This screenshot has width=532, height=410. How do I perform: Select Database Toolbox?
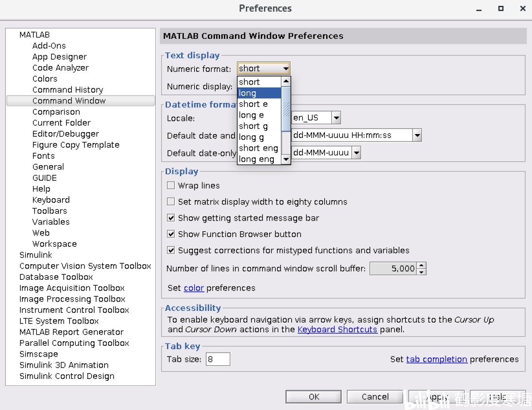(x=56, y=277)
